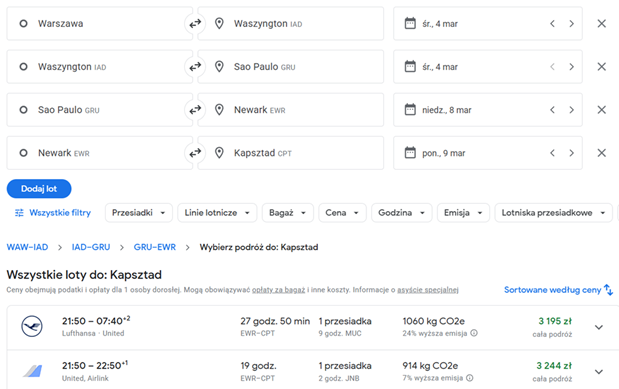This screenshot has height=389, width=619.
Task: Swap Sao Paulo and Newark airports
Action: [x=195, y=110]
